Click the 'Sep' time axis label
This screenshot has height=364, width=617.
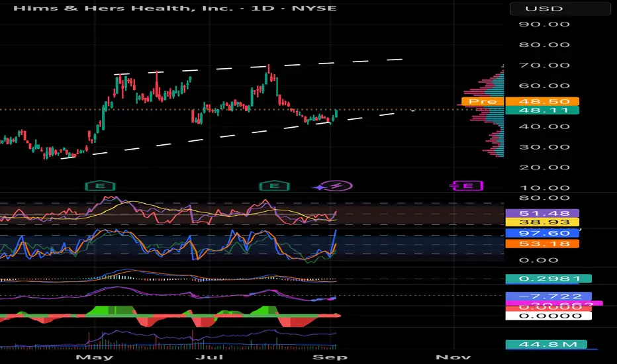[330, 357]
